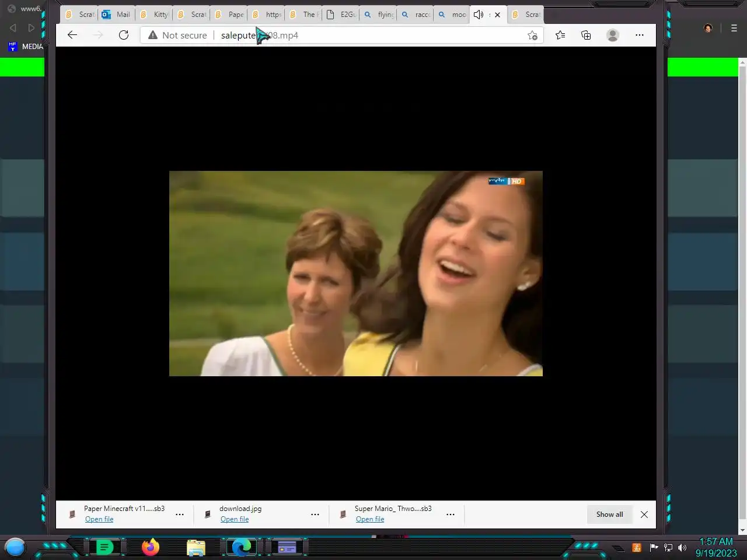This screenshot has width=747, height=560.
Task: Open more options for Paper Minecraft download
Action: pos(180,514)
